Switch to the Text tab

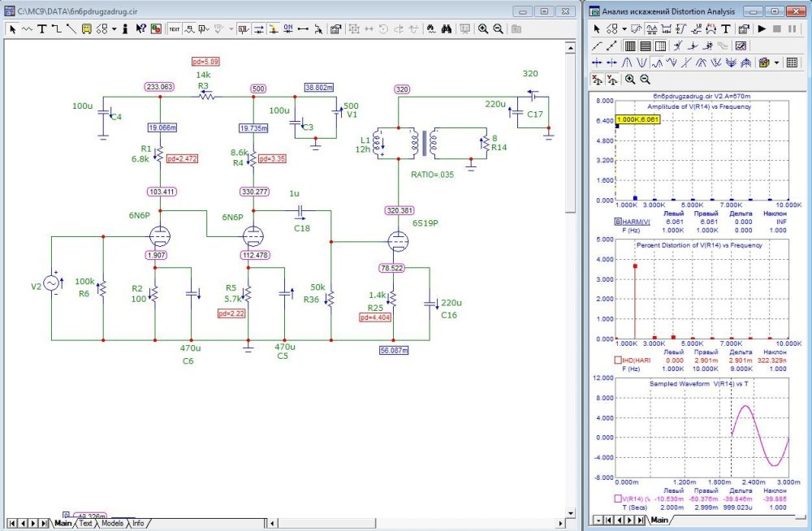[85, 524]
